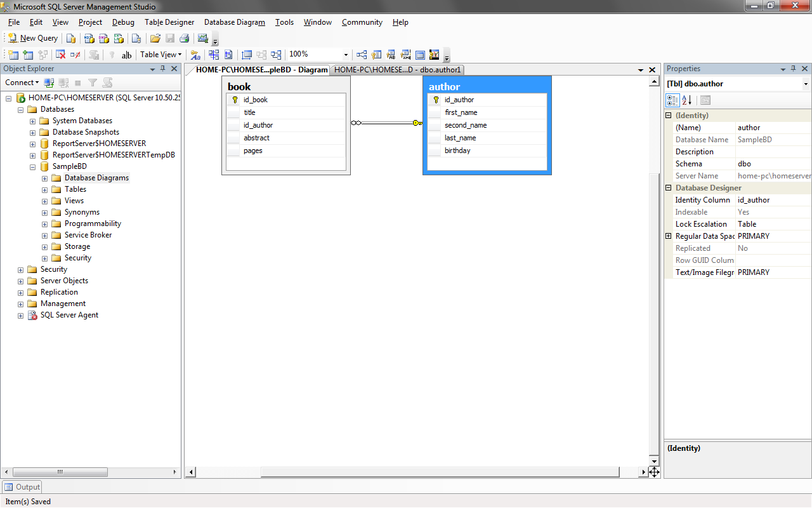Open the Table Designer menu
Viewport: 812px width, 508px height.
click(x=169, y=22)
